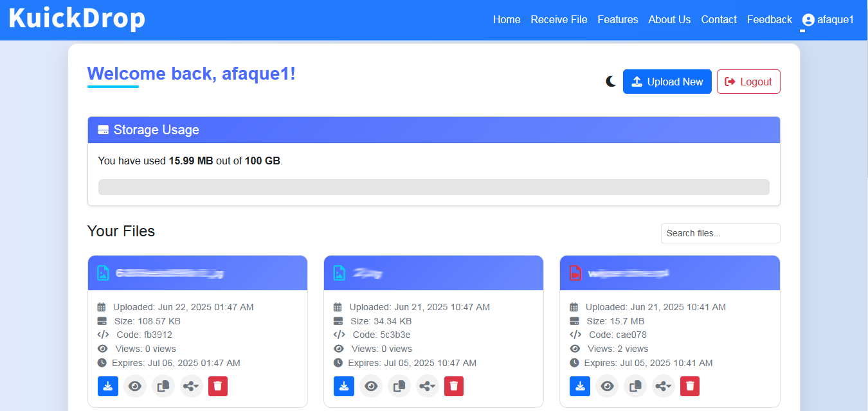The width and height of the screenshot is (868, 411).
Task: Toggle dark mode with the moon icon
Action: tap(611, 82)
